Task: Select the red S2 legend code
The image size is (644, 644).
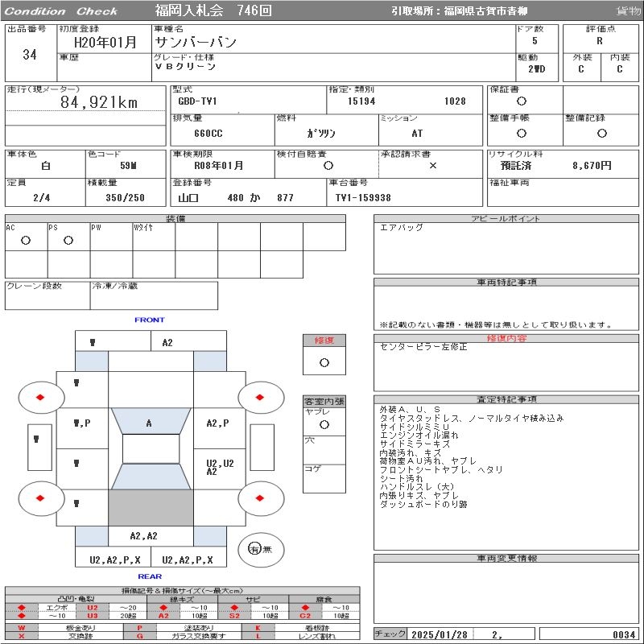Action: tap(234, 615)
